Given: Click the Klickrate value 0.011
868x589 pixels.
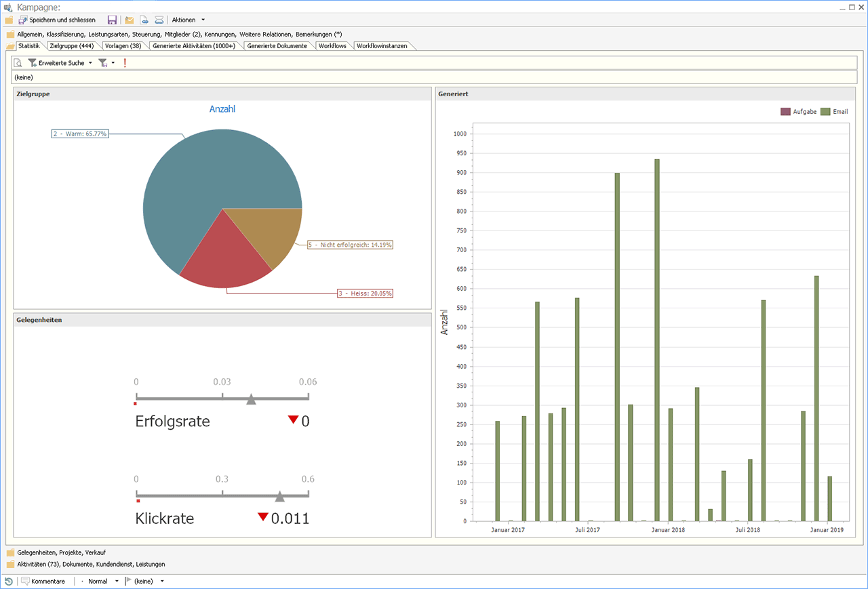Looking at the screenshot, I should (x=290, y=519).
